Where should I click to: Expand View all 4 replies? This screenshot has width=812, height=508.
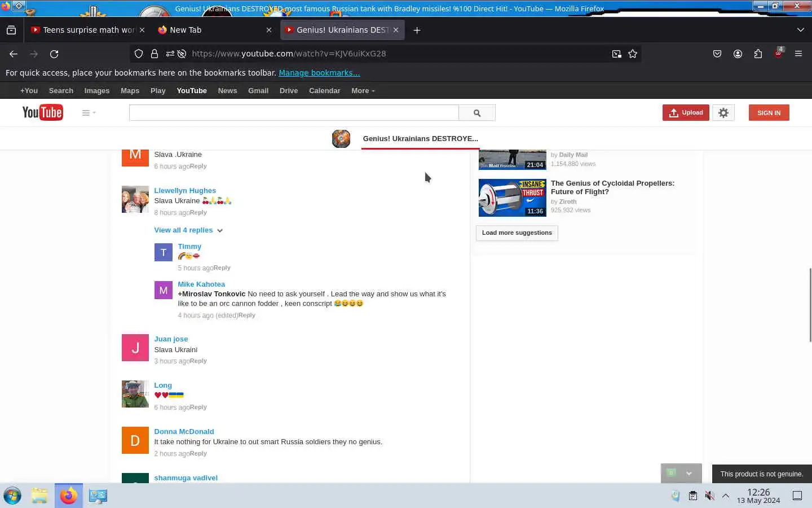pyautogui.click(x=188, y=230)
